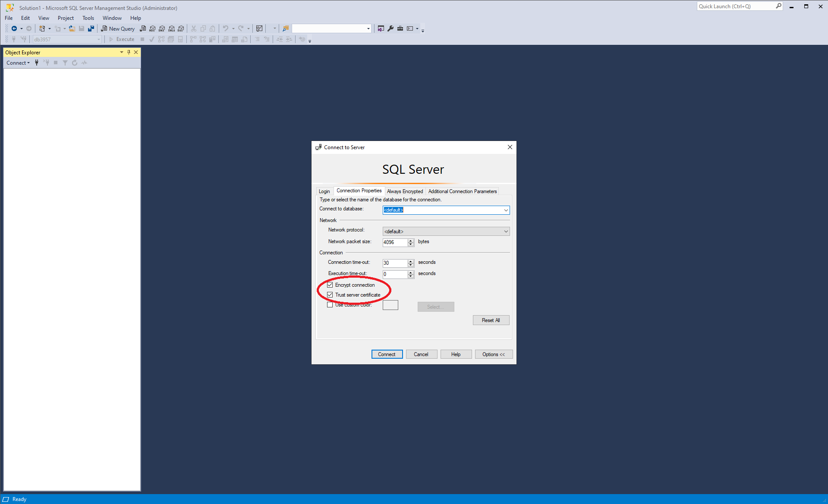Click the Command Window icon
828x504 pixels.
pos(410,28)
